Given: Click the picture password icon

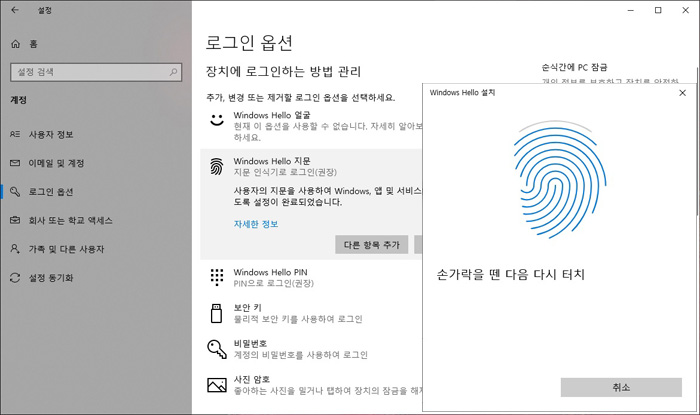Looking at the screenshot, I should (x=216, y=384).
